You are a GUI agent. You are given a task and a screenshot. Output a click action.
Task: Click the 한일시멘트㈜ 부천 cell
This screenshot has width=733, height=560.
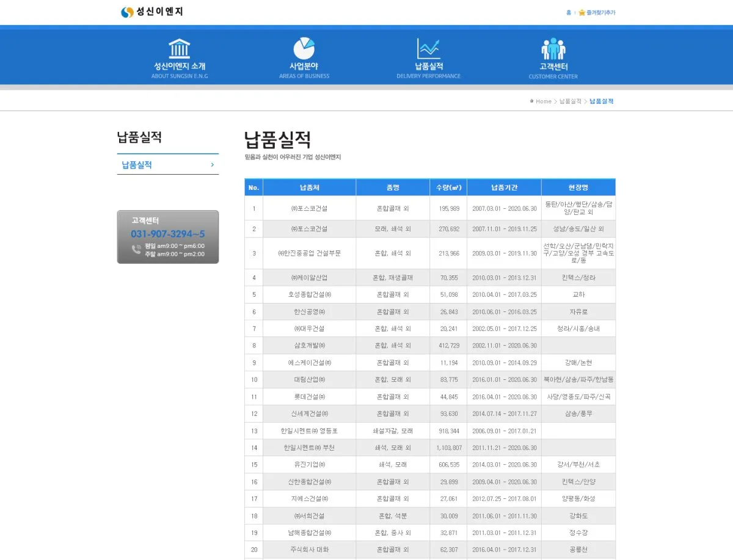pos(310,448)
